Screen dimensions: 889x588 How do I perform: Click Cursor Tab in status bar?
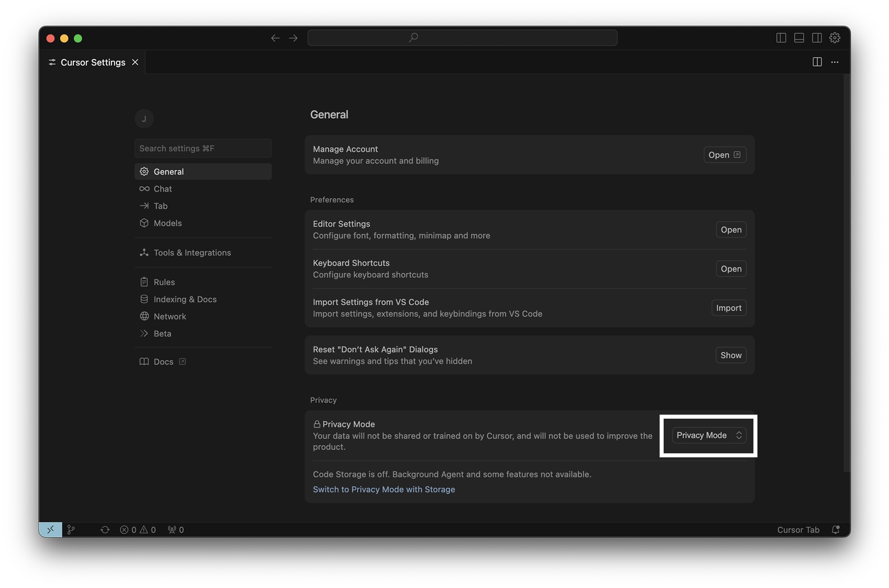[798, 530]
